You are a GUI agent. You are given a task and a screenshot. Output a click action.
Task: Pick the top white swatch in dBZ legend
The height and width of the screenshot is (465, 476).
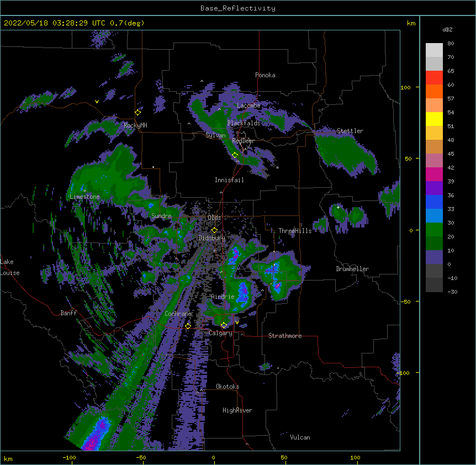tap(434, 50)
